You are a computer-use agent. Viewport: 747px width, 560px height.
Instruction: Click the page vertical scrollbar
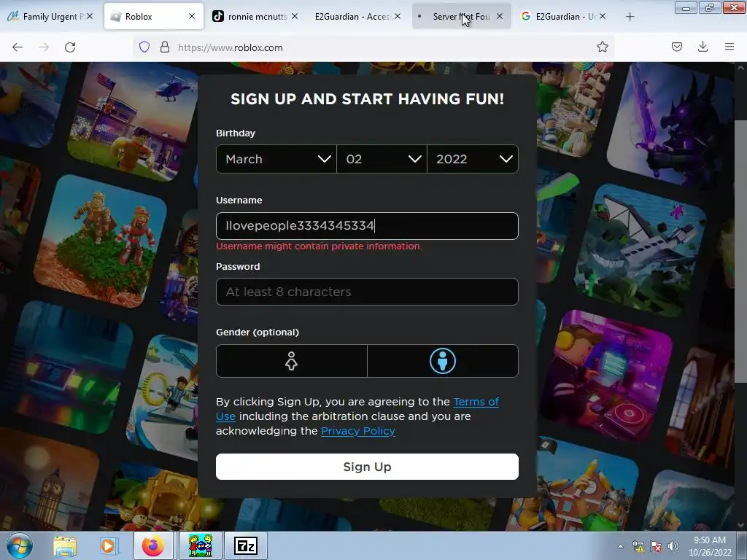[x=741, y=250]
